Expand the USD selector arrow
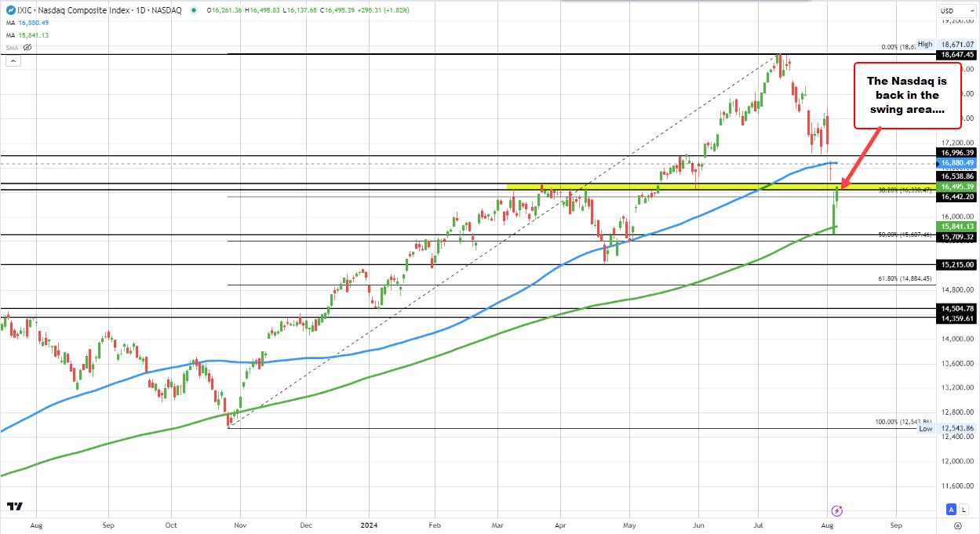The height and width of the screenshot is (534, 980). coord(974,11)
